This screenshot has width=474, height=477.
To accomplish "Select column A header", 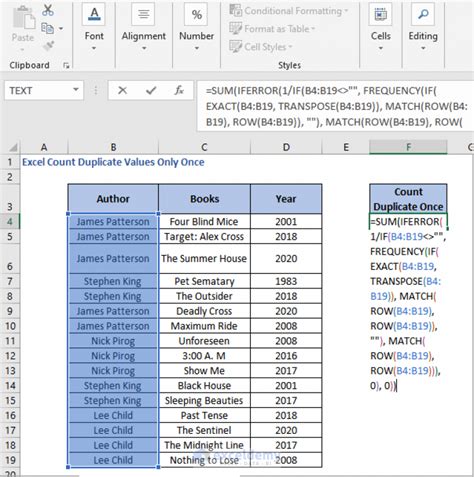I will (x=44, y=147).
